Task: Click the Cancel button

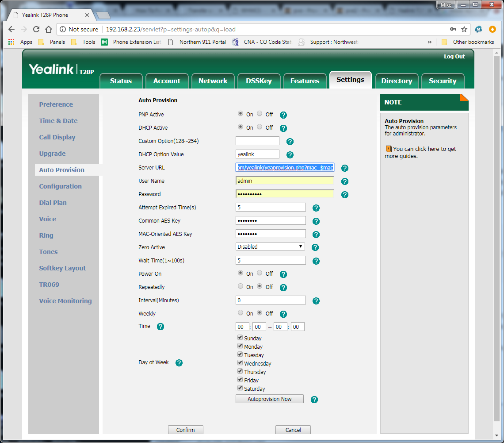Action: (x=293, y=430)
